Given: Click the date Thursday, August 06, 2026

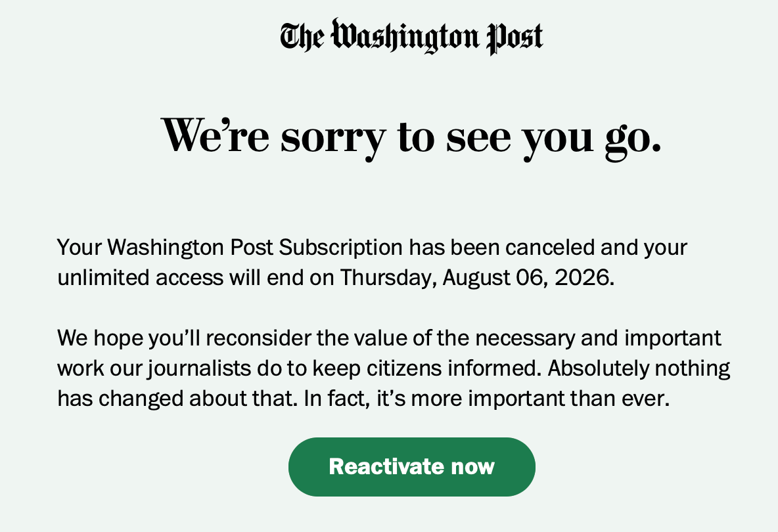Looking at the screenshot, I should tap(476, 278).
